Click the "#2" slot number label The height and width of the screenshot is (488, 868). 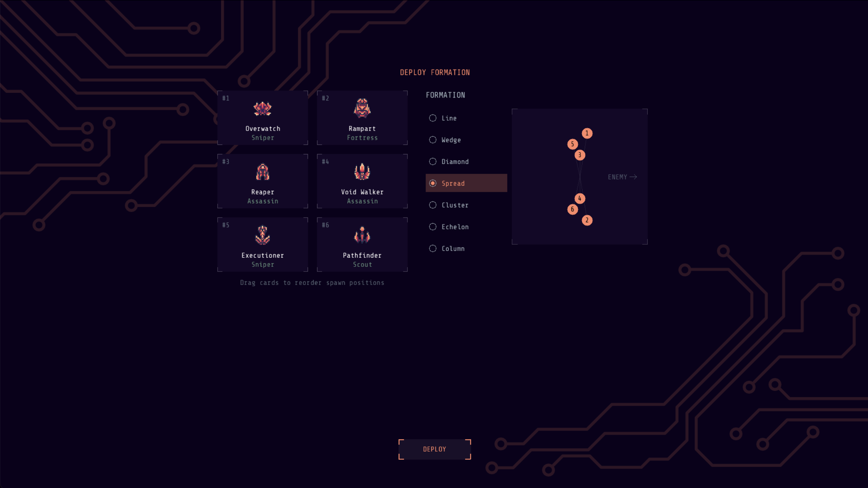325,98
